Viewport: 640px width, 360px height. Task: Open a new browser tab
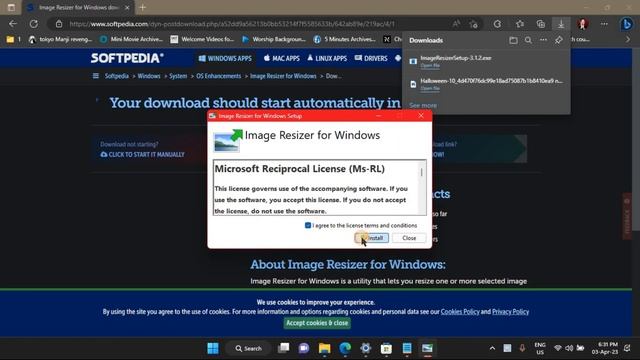point(142,7)
